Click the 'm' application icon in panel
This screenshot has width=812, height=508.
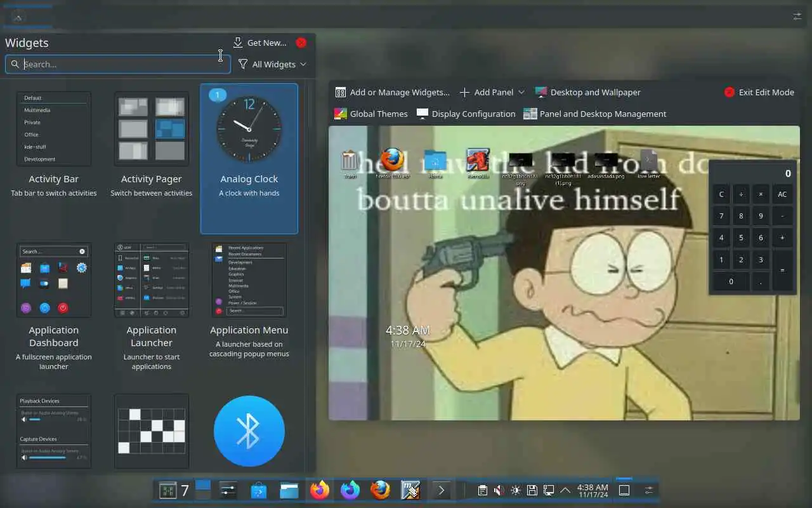tap(411, 490)
